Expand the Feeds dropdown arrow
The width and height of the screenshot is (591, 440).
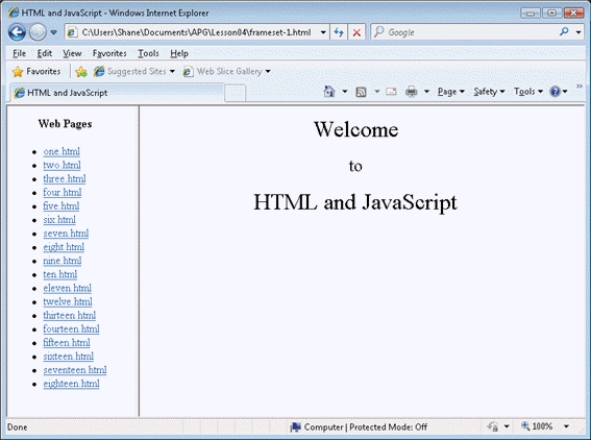coord(377,92)
